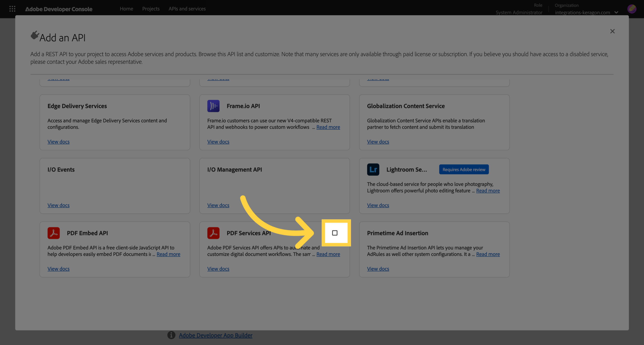Click the PDF Embed API Acrobat icon

(x=53, y=233)
